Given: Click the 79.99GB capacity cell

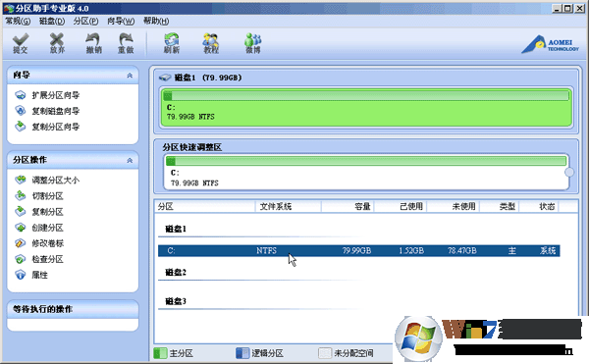Looking at the screenshot, I should pos(356,250).
